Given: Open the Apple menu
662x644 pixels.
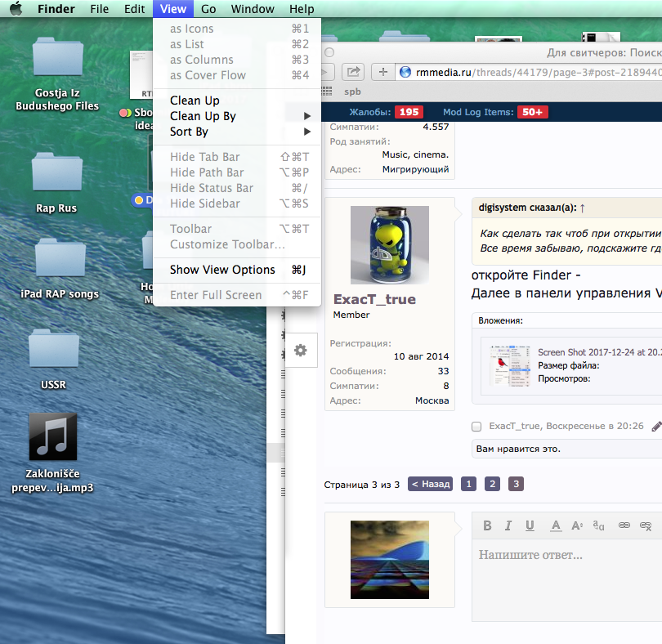Looking at the screenshot, I should pyautogui.click(x=16, y=8).
